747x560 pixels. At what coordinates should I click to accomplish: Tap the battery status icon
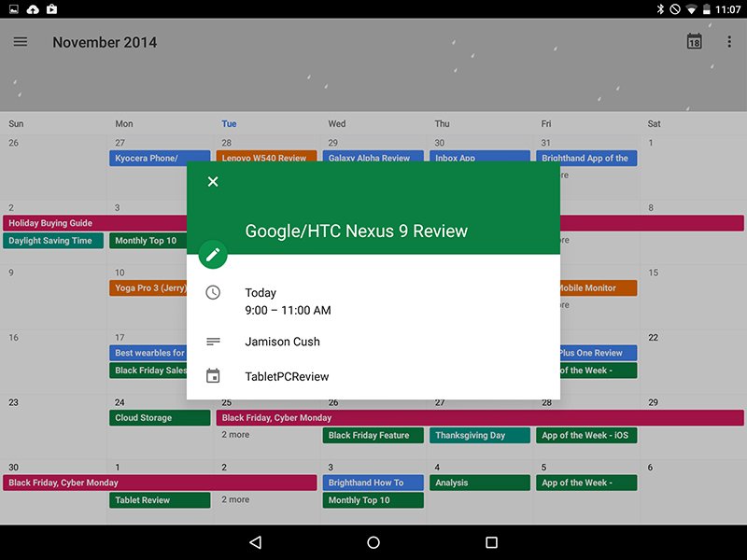click(x=707, y=9)
